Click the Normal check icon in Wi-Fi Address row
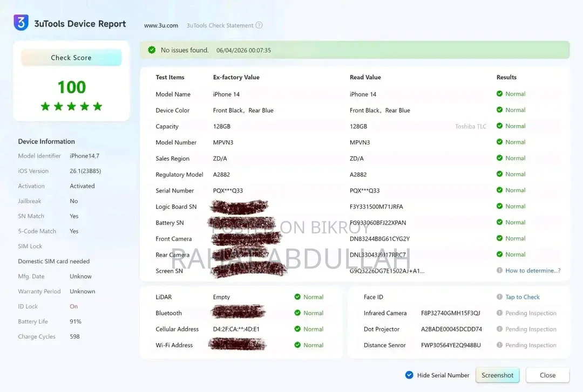Screen dimensions: 583x392 click(297, 345)
